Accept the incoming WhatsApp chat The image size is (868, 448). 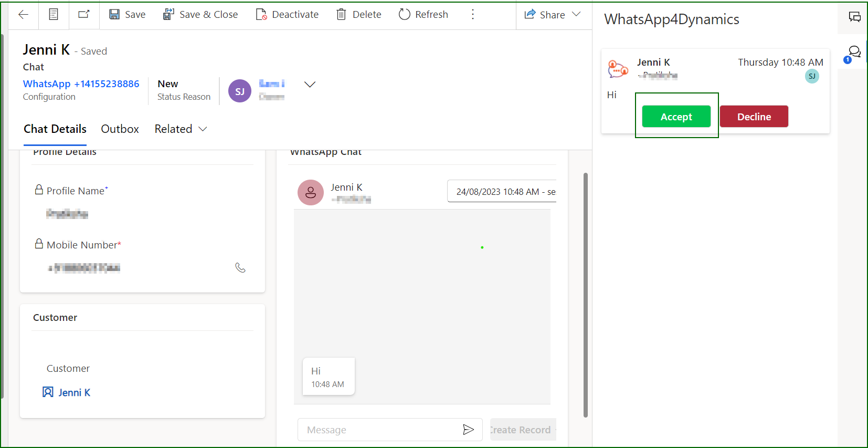pyautogui.click(x=676, y=117)
